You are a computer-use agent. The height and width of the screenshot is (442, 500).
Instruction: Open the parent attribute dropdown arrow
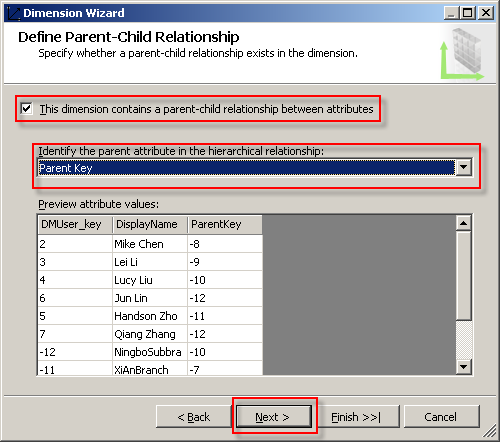464,167
